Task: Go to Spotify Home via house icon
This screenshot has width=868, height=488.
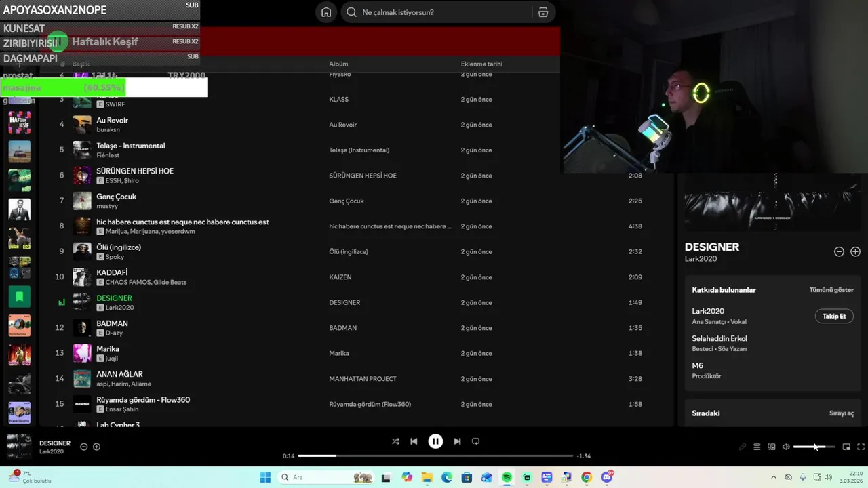Action: click(326, 12)
